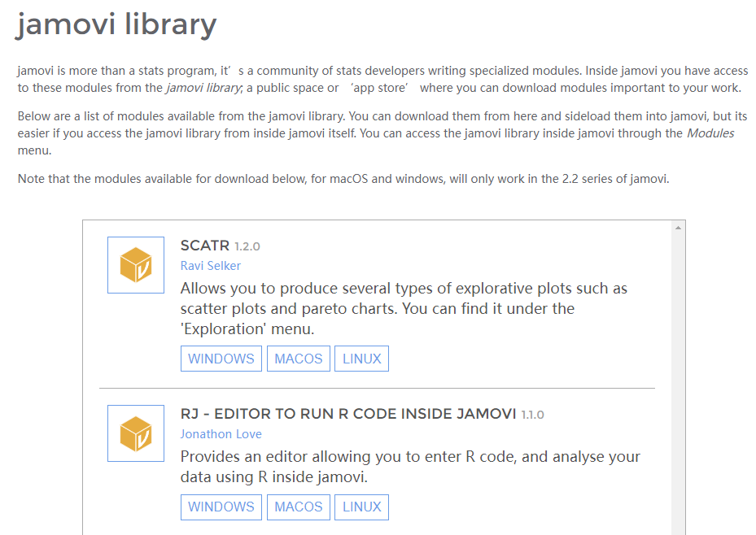Screen dimensions: 756x535
Task: Open author link Jonathon Love
Action: [221, 434]
